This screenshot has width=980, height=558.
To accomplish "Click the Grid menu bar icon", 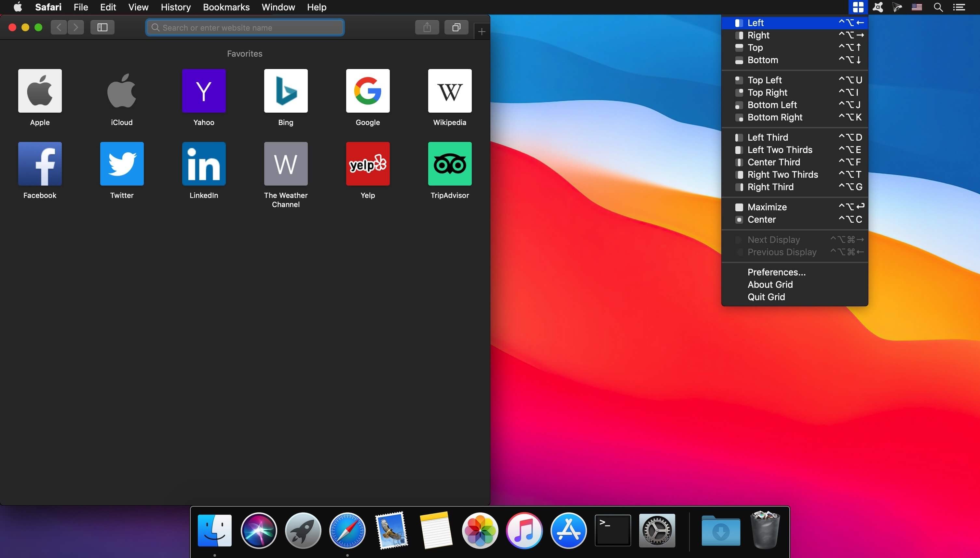I will coord(858,7).
